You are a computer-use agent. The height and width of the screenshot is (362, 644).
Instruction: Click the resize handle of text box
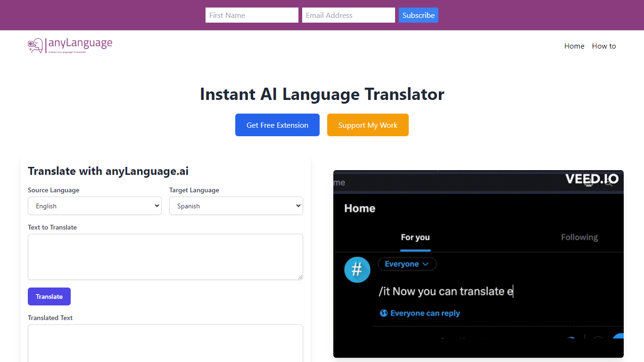coord(299,277)
